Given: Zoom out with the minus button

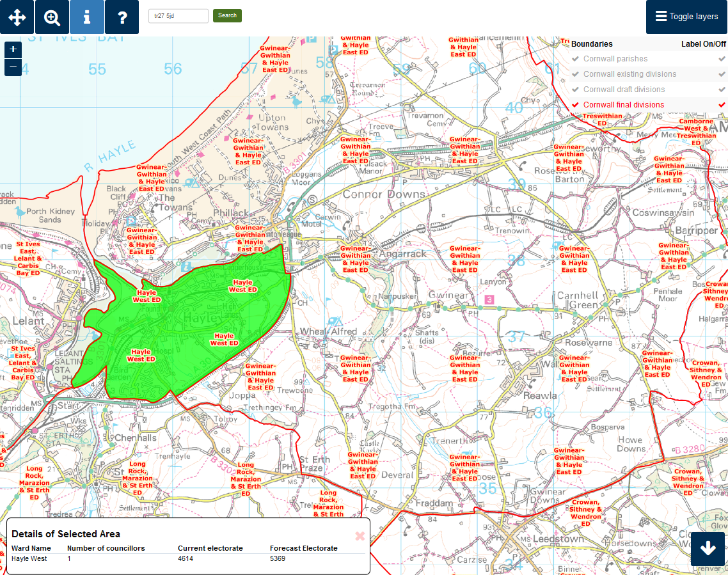Looking at the screenshot, I should click(x=13, y=67).
